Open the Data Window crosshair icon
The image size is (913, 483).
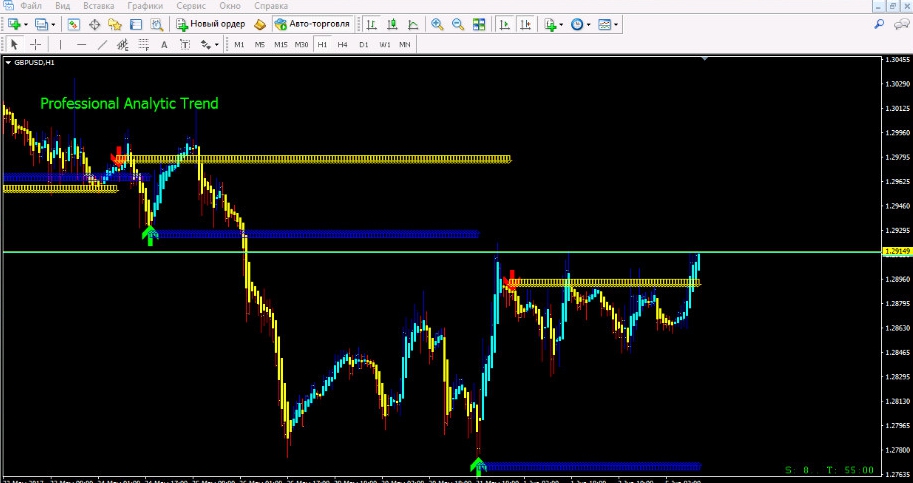[95, 24]
